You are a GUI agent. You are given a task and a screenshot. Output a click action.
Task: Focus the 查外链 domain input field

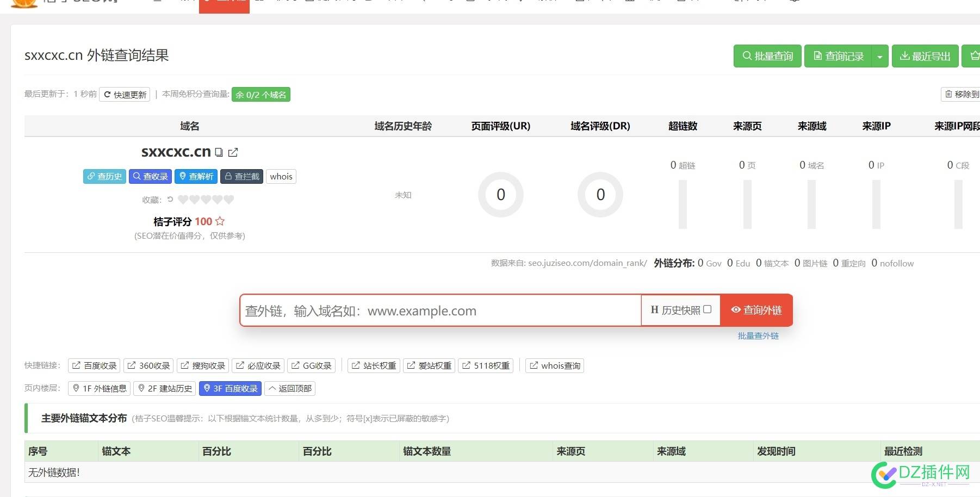point(441,310)
